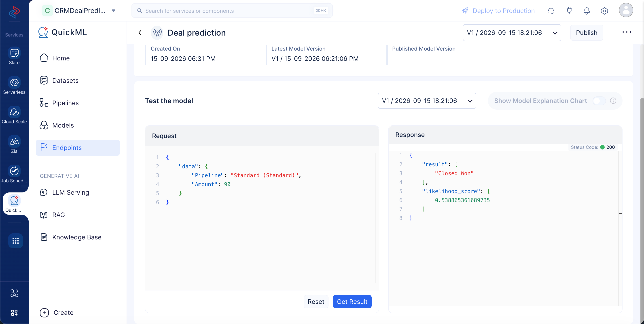Click the bottom-left add widgets icon

tap(14, 313)
